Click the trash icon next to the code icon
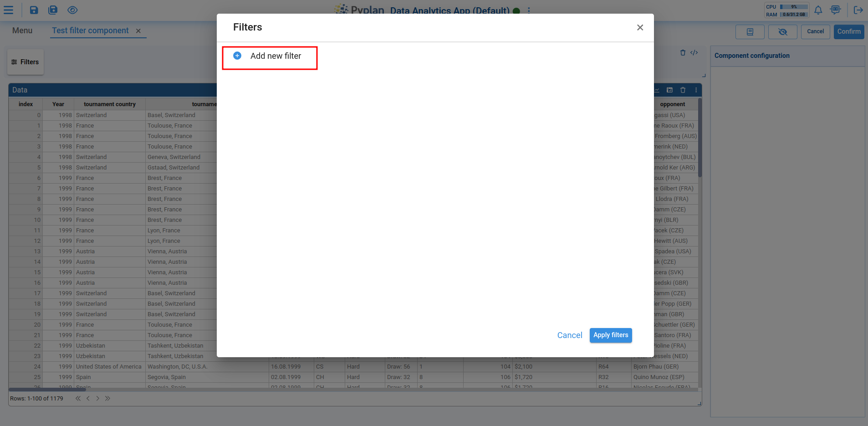Viewport: 868px width, 426px height. tap(683, 52)
